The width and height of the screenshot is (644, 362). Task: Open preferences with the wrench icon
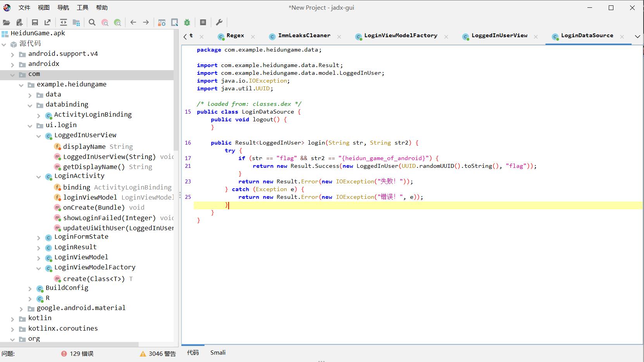pos(219,22)
